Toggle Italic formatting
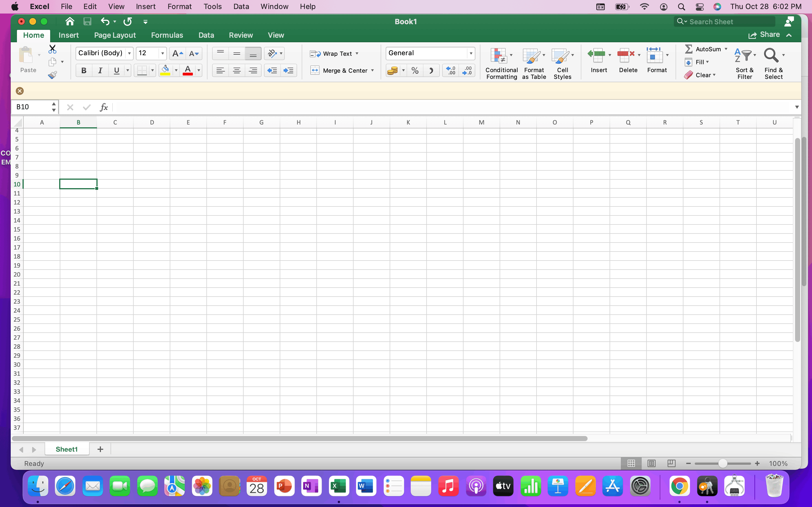 click(100, 70)
